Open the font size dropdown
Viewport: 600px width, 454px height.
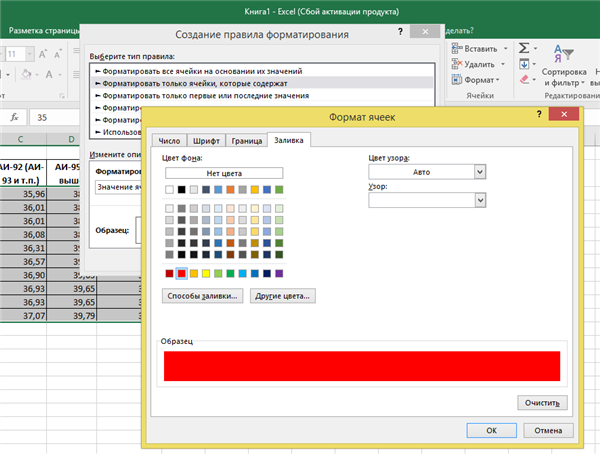tap(29, 54)
